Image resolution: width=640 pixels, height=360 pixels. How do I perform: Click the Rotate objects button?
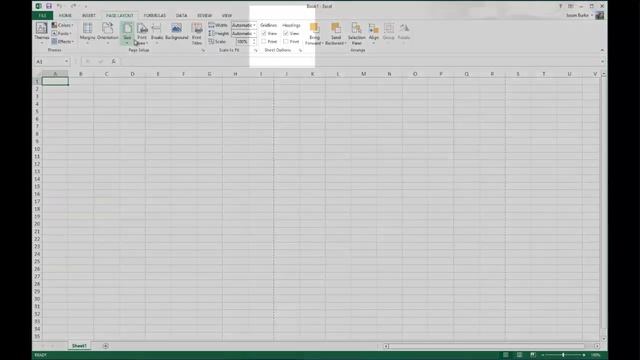pos(404,32)
